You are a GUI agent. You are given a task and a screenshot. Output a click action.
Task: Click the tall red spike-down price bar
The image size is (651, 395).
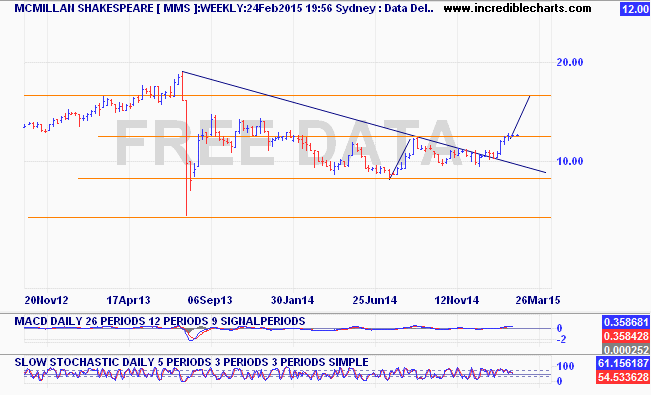pos(186,158)
